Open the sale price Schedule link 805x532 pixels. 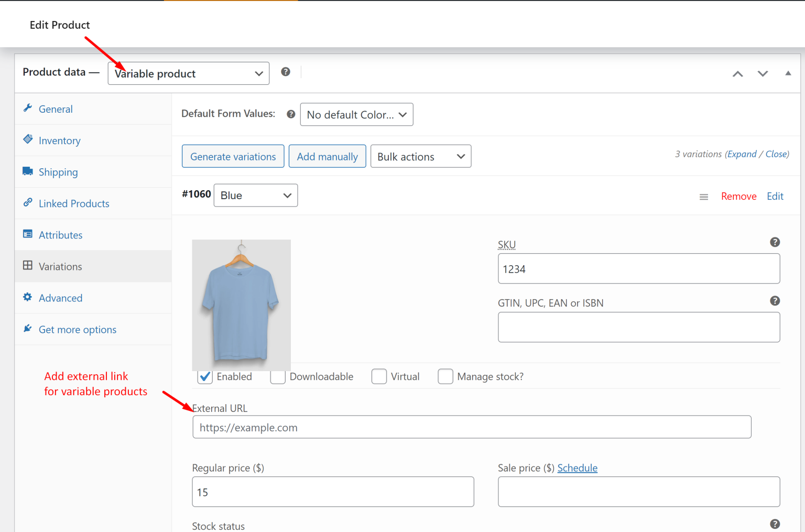pos(577,468)
